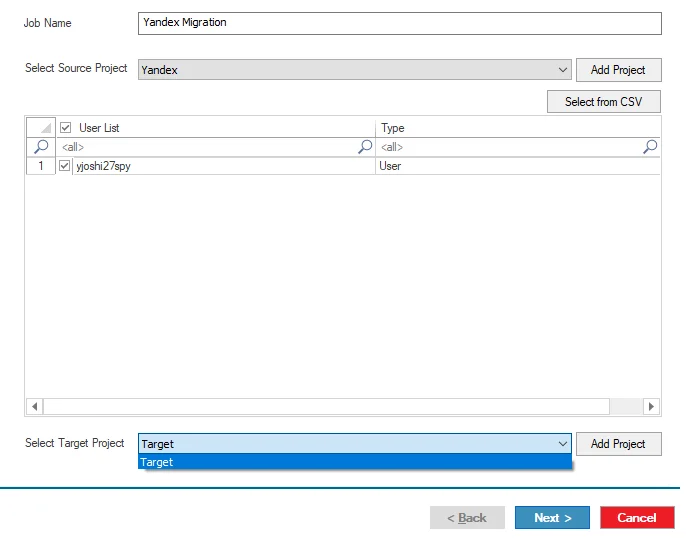This screenshot has width=686, height=539.
Task: Click the User type cell
Action: [518, 166]
